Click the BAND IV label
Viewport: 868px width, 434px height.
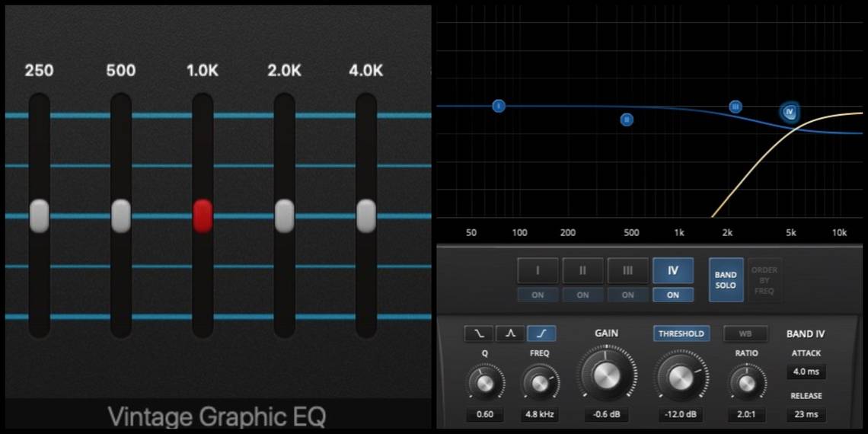point(806,333)
